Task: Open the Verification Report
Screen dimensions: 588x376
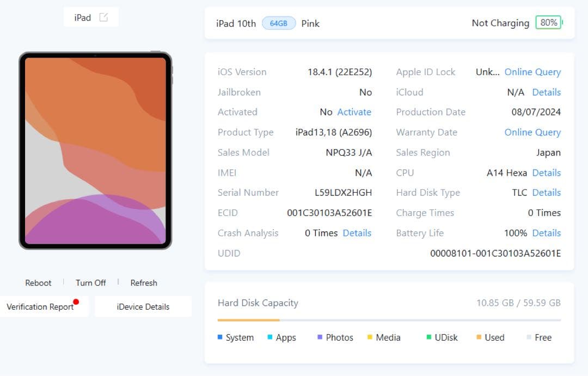Action: pyautogui.click(x=41, y=306)
